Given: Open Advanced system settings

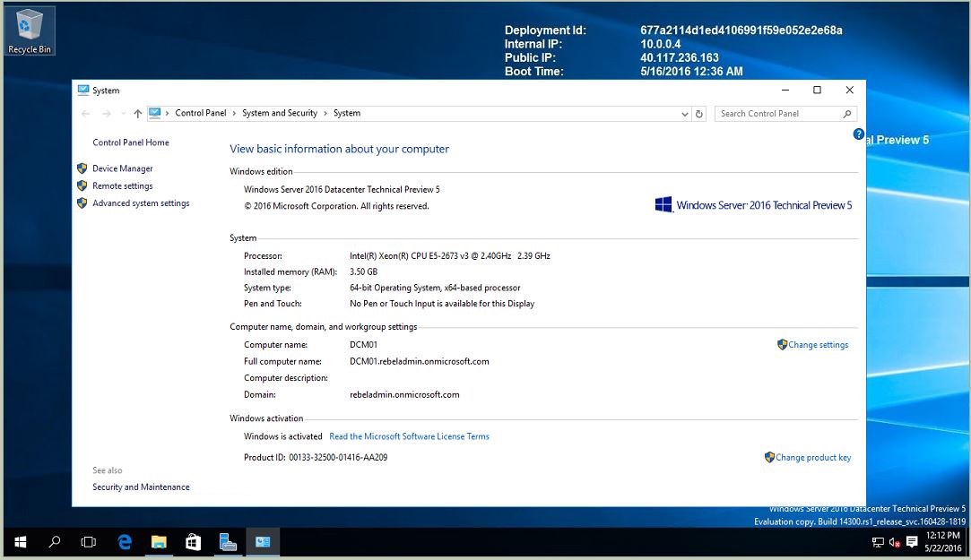Looking at the screenshot, I should [x=141, y=203].
